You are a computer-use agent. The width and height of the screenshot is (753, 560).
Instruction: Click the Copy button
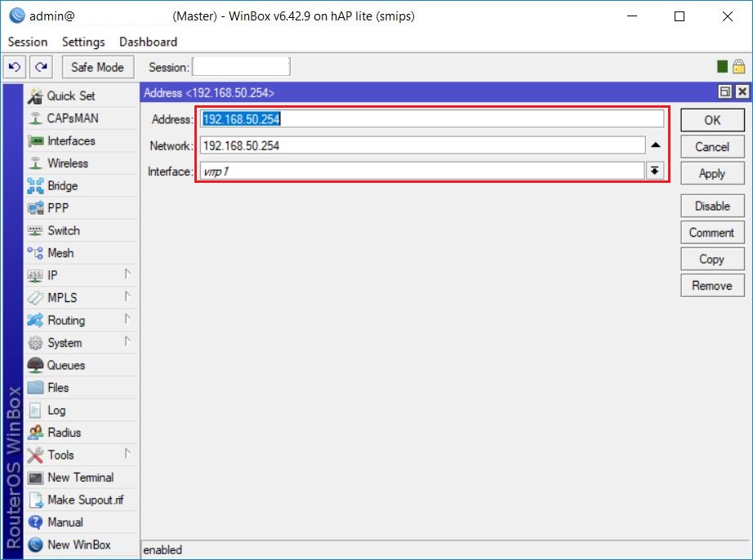[712, 259]
